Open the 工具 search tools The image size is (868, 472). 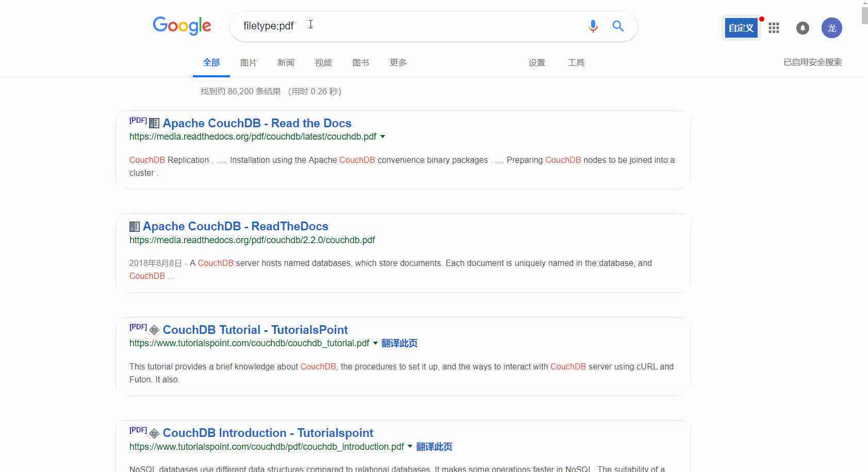point(576,62)
